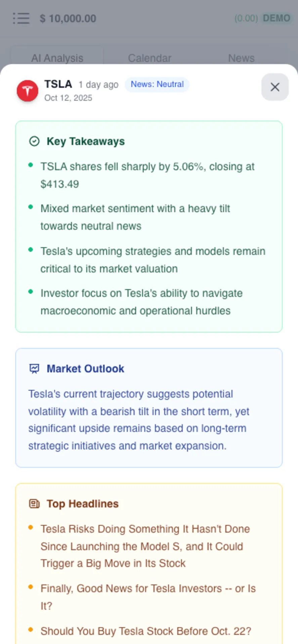298x644 pixels.
Task: Click the Key Takeaways heading
Action: point(86,141)
